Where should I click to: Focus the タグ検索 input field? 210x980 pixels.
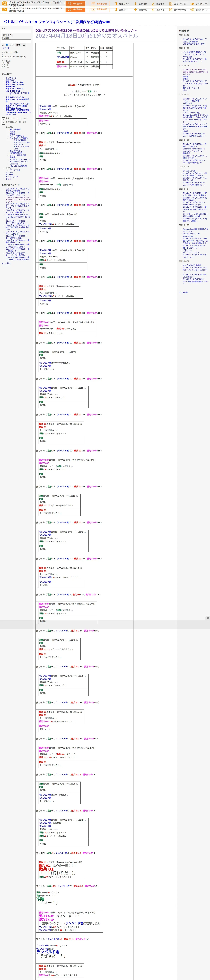tap(16, 41)
